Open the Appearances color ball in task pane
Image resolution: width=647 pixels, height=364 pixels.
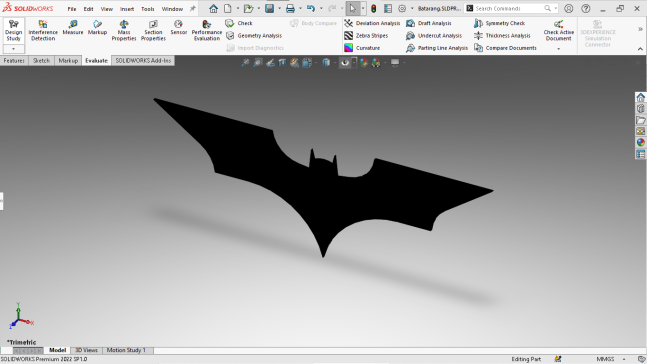click(x=640, y=142)
